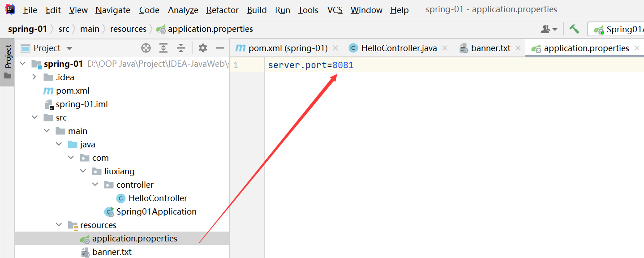Hide the Project tool window with minus icon
644x258 pixels.
pyautogui.click(x=220, y=48)
